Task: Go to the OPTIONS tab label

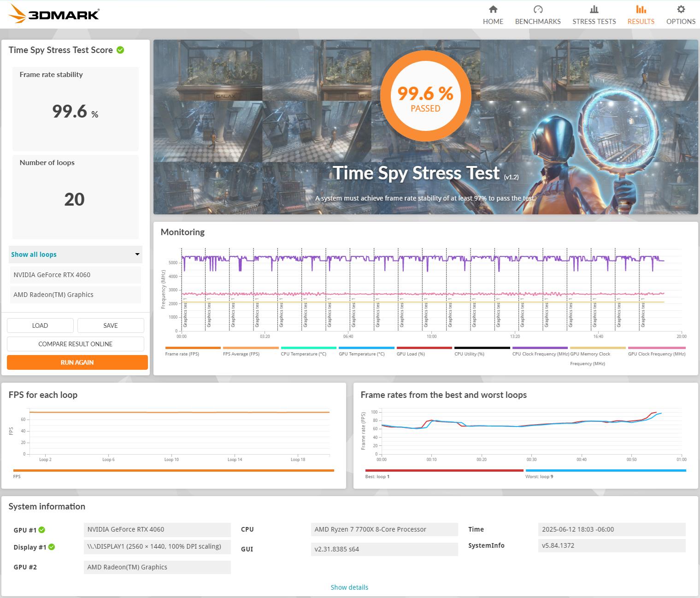Action: pos(681,21)
